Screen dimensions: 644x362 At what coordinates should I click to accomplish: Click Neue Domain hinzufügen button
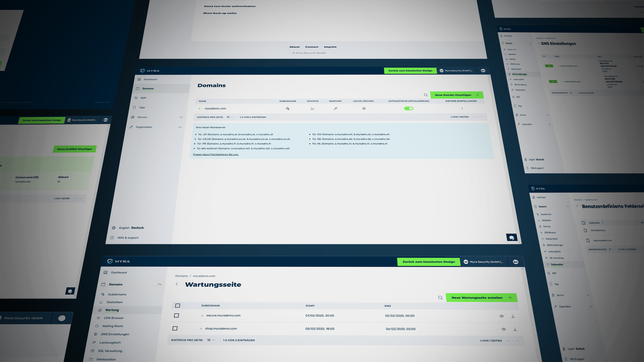click(457, 95)
